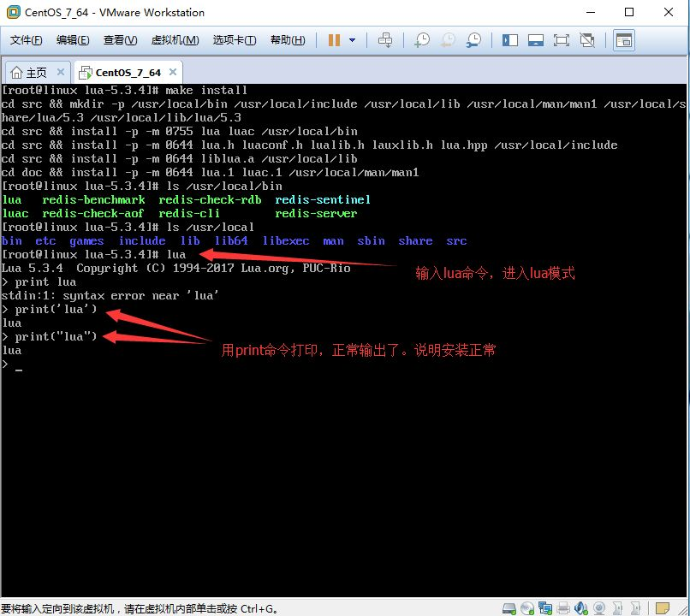Minimize the VMware Workstation window

click(x=591, y=12)
